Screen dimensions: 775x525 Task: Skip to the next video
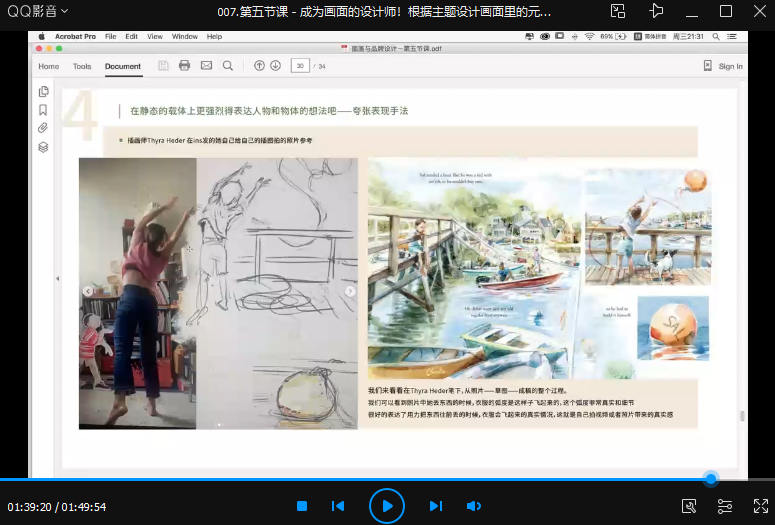(436, 506)
